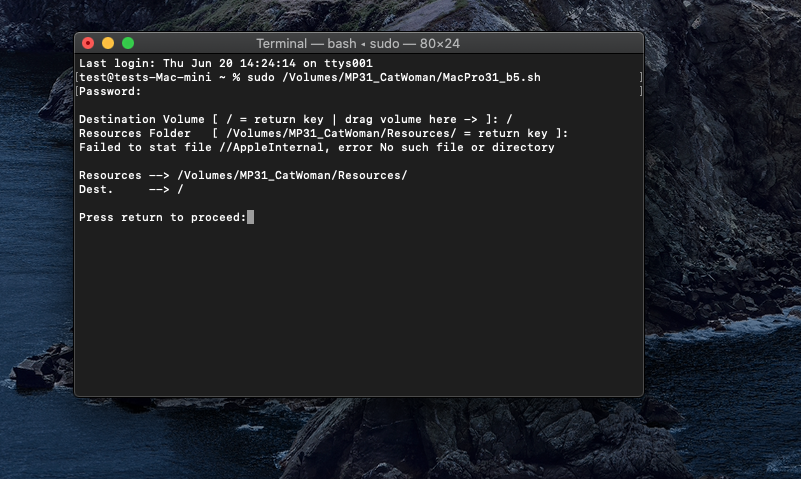
Task: Click empty terminal area below the prompt
Action: point(360,320)
